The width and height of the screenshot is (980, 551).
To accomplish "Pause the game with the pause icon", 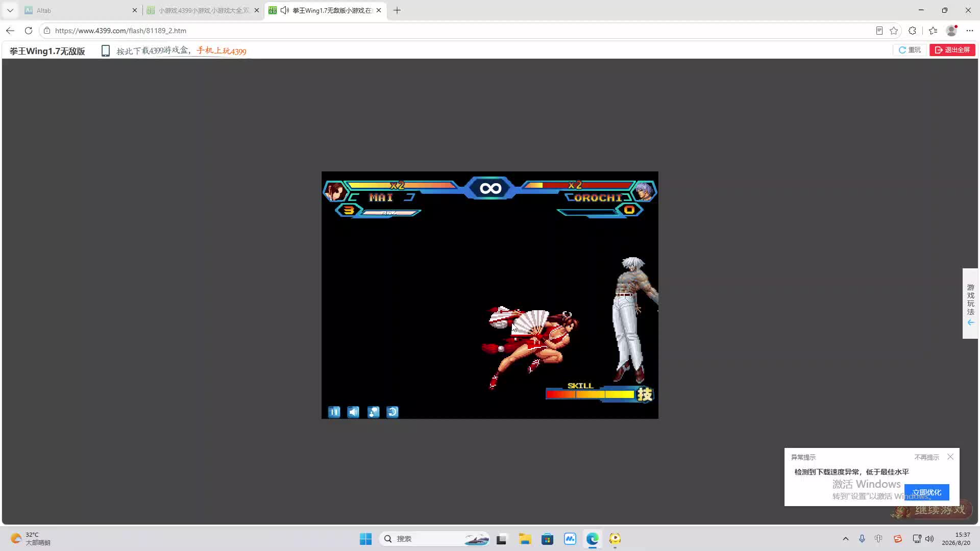I will (334, 412).
